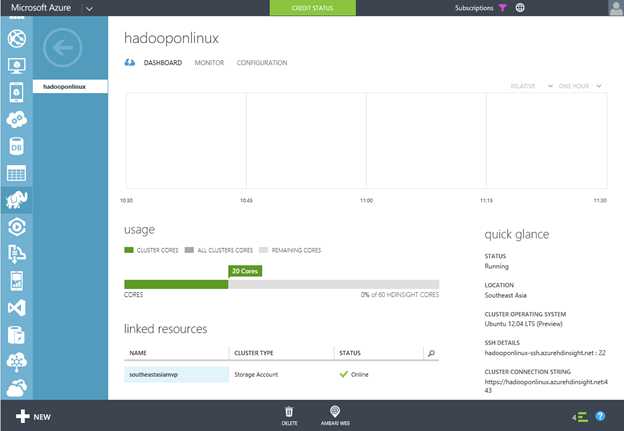Select the SSH details hostname text
Image resolution: width=624 pixels, height=431 pixels.
pos(545,353)
